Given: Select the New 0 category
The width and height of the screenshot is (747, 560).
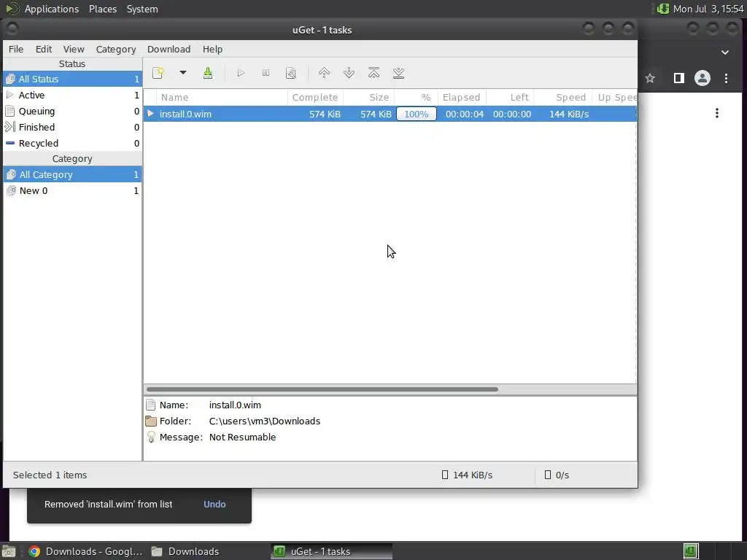Looking at the screenshot, I should tap(72, 191).
